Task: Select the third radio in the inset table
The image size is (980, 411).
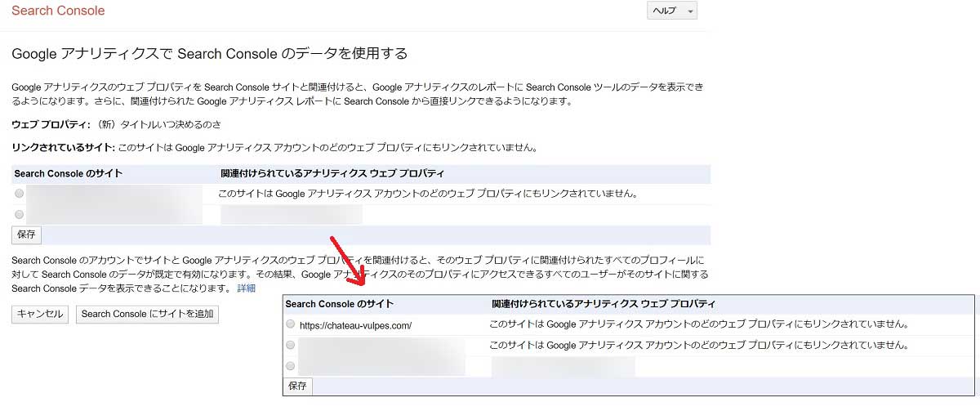Action: pyautogui.click(x=291, y=366)
